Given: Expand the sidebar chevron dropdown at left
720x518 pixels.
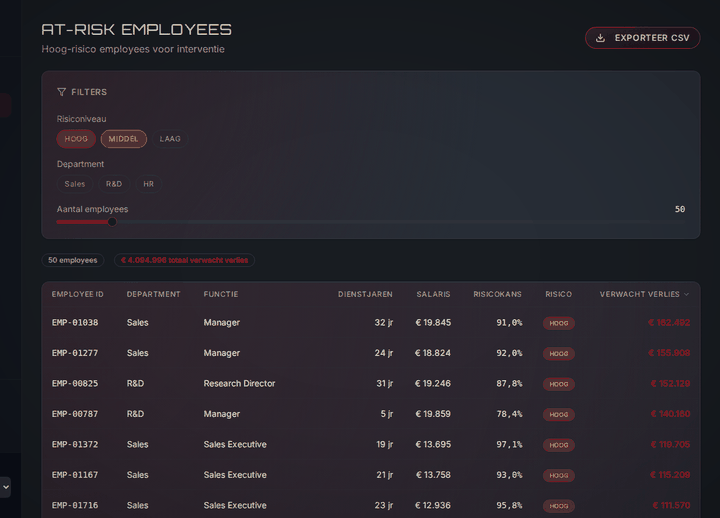Looking at the screenshot, I should click(6, 487).
